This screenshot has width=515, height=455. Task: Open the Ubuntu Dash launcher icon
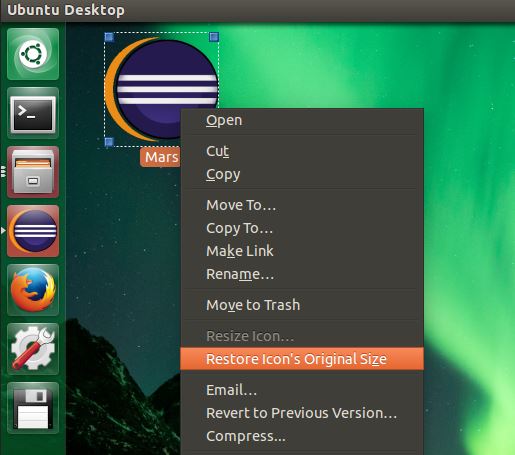click(33, 54)
